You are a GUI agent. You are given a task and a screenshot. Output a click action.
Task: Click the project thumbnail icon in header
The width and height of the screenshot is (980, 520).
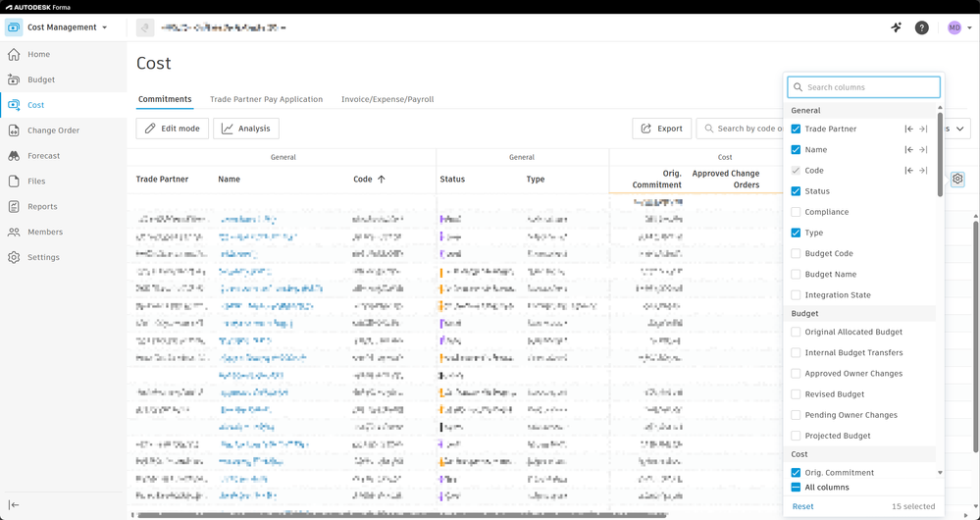[x=145, y=27]
